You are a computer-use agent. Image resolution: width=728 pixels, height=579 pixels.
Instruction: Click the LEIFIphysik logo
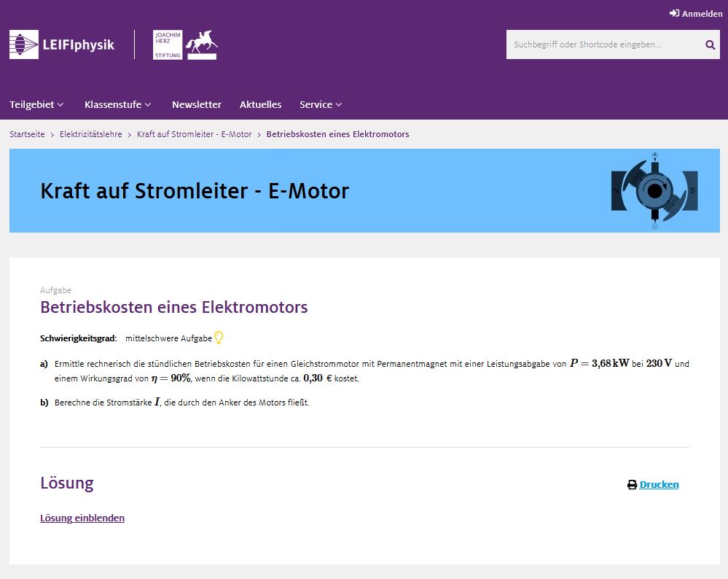point(62,44)
